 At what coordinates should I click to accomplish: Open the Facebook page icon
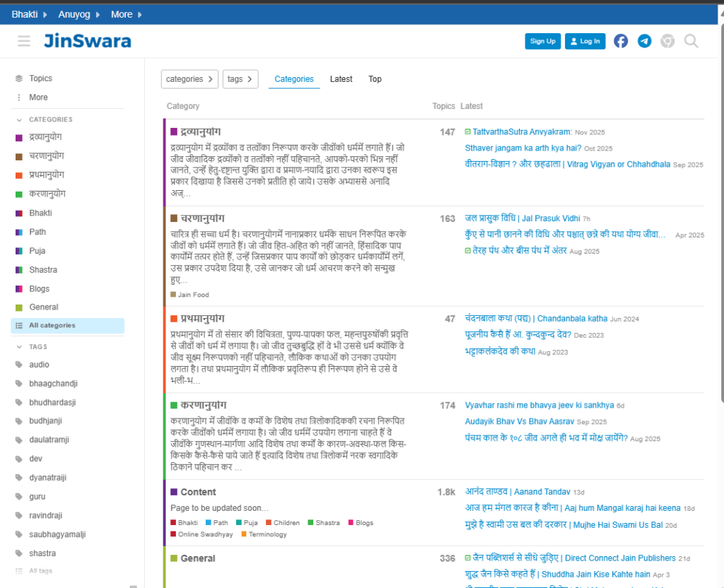tap(621, 41)
